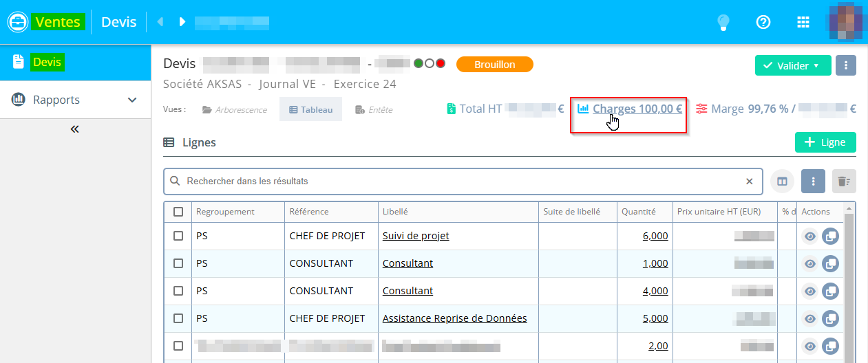868x363 pixels.
Task: Switch to the Arborescence view
Action: [x=235, y=109]
